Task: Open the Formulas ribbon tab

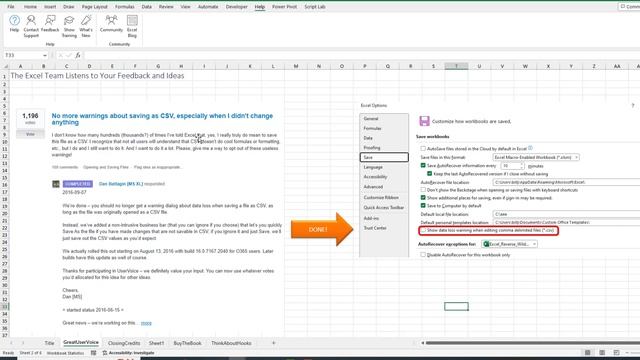Action: click(124, 7)
